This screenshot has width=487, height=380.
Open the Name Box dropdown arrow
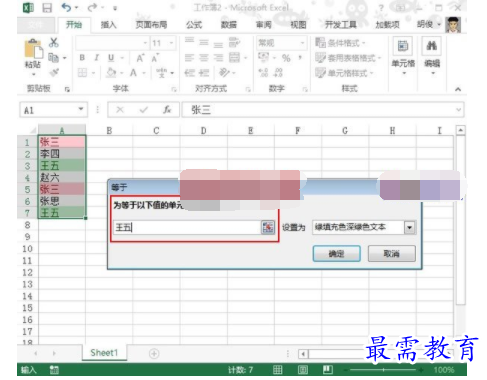81,109
